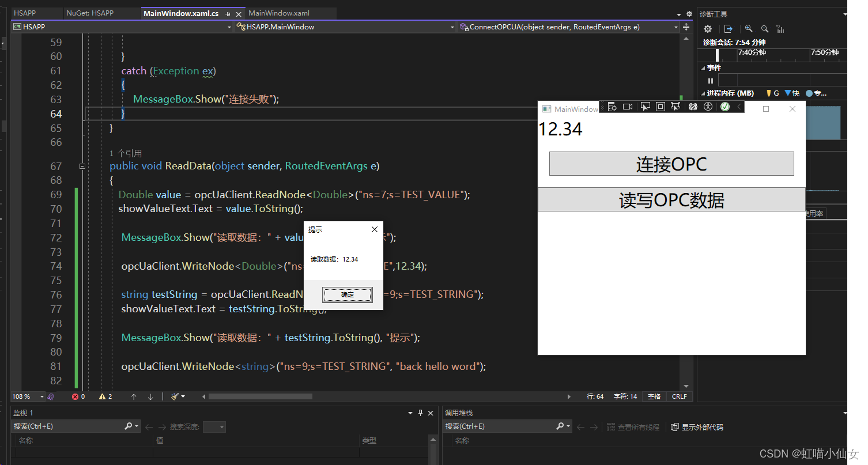Pin the MainWindow.xaml.cs tab
Image resolution: width=868 pixels, height=465 pixels.
(x=228, y=13)
